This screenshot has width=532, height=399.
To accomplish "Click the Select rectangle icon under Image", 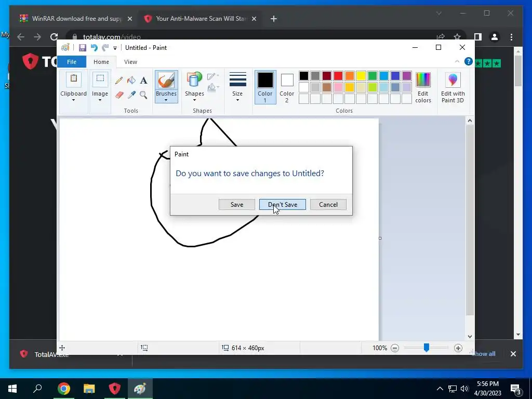I will coord(100,79).
